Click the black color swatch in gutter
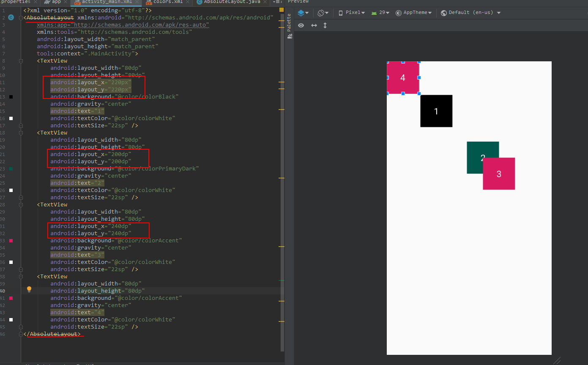Image resolution: width=588 pixels, height=365 pixels. (x=11, y=97)
